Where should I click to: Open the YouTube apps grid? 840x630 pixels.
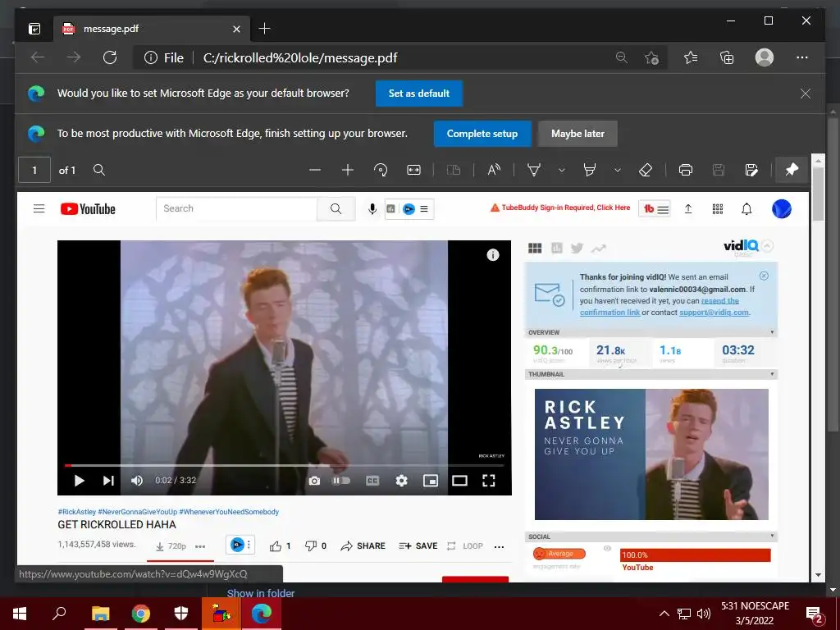[718, 209]
